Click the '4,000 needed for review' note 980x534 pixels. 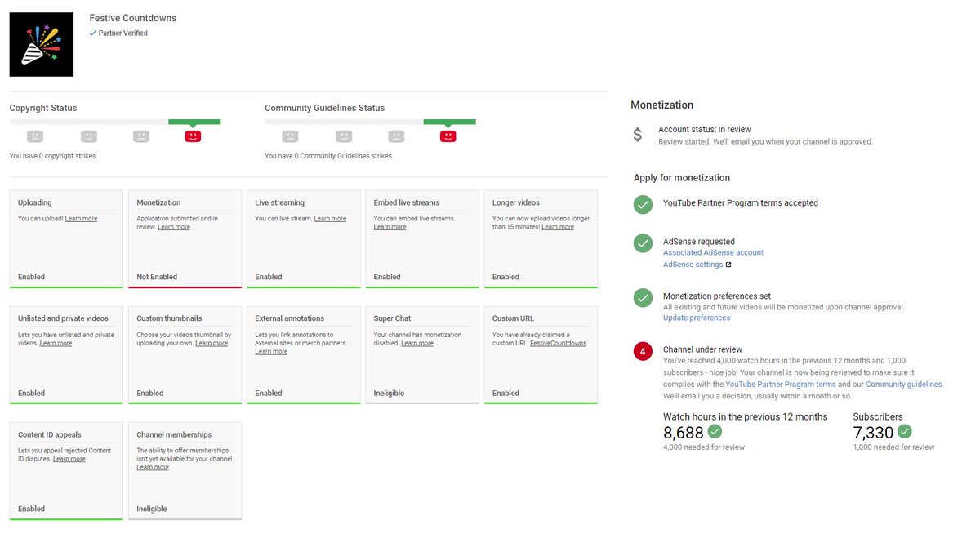click(x=704, y=447)
